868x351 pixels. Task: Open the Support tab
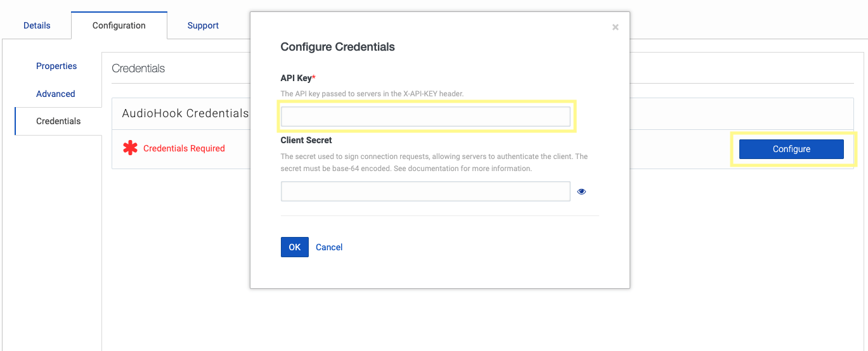(203, 26)
